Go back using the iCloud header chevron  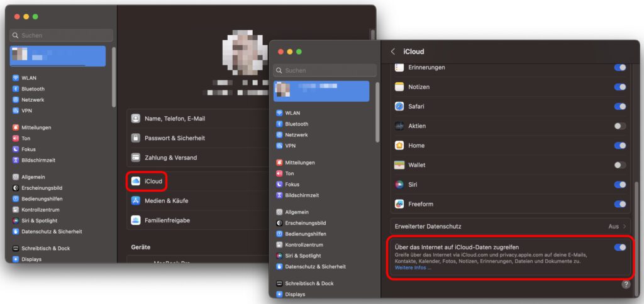tap(393, 52)
